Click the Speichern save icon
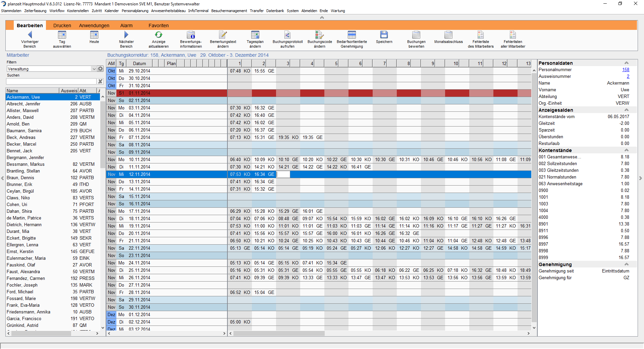Viewport: 644px width, 349px height. tap(384, 35)
